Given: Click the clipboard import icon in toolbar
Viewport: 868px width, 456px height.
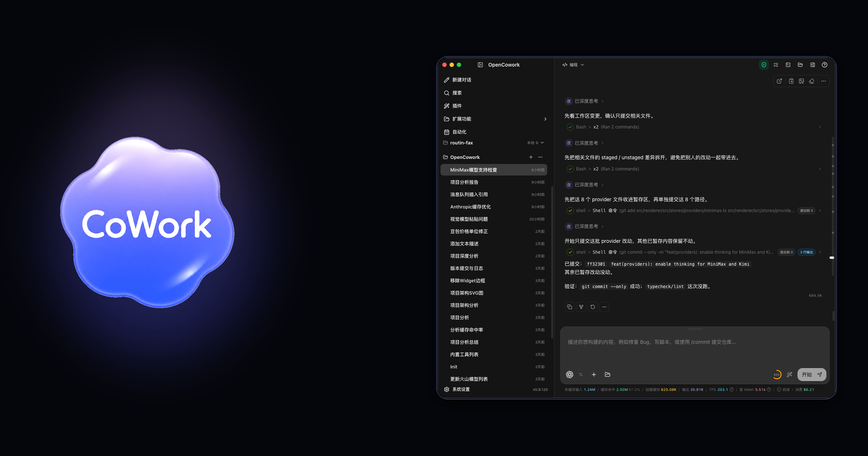Looking at the screenshot, I should click(x=791, y=81).
